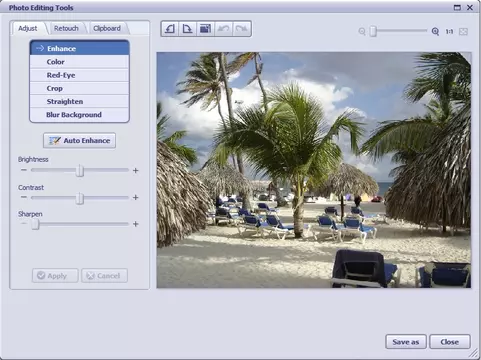Viewport: 481px width, 360px height.
Task: Increase sharpen with the plus sign
Action: [136, 224]
